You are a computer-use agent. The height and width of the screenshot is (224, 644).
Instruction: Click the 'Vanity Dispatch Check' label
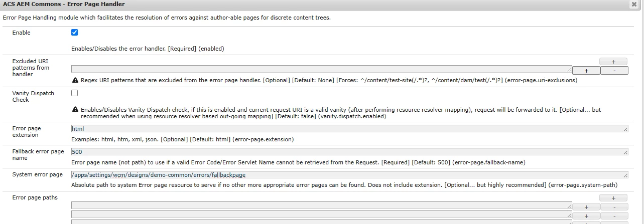click(x=33, y=96)
